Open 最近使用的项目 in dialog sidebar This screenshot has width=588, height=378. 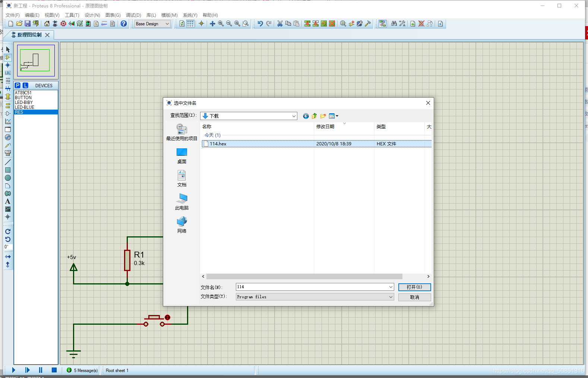point(182,133)
